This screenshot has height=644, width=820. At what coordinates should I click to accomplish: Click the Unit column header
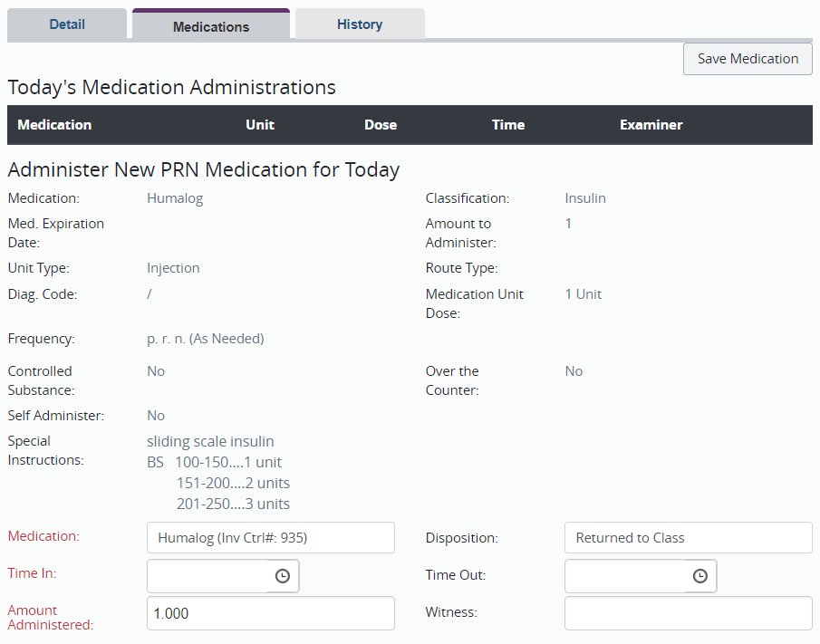pos(260,124)
